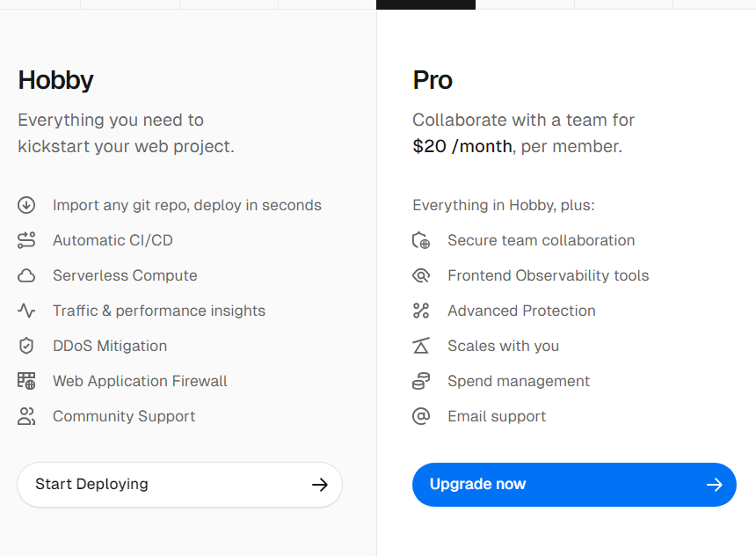The image size is (756, 556).
Task: Click the Automatic CI/CD pipeline icon
Action: [x=26, y=240]
